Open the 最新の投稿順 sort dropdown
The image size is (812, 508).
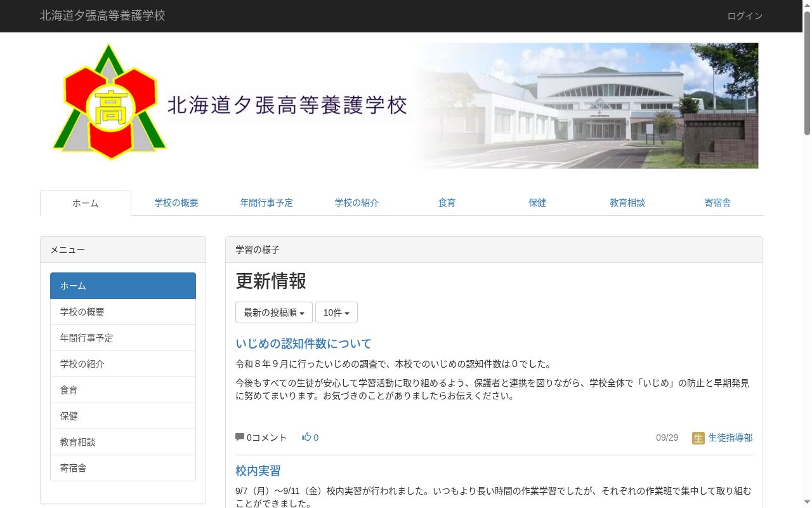pyautogui.click(x=274, y=312)
